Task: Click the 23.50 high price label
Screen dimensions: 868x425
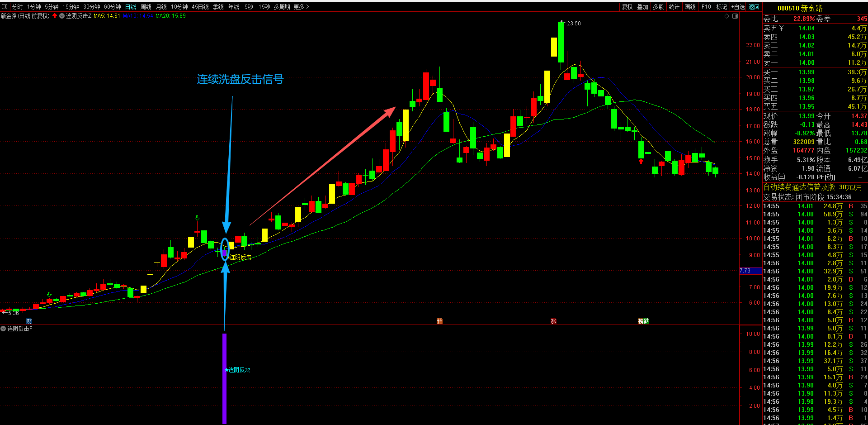Action: pos(574,24)
